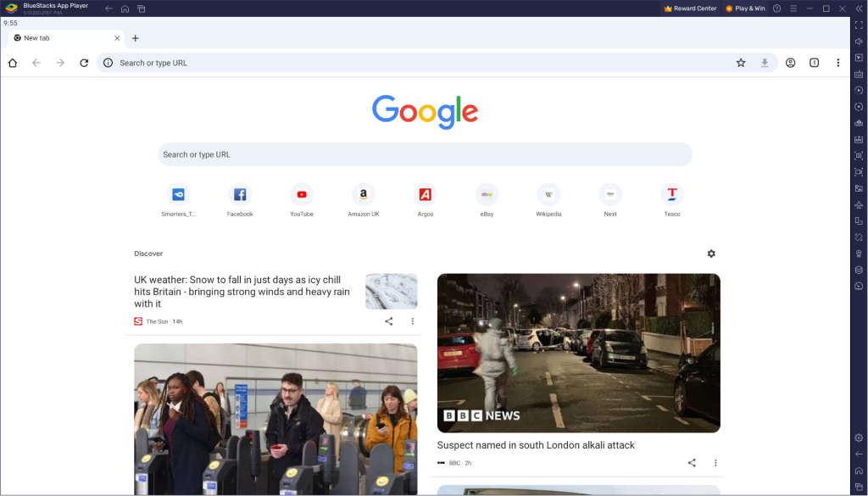868x496 pixels.
Task: Open the Chrome account profile icon
Action: point(791,63)
